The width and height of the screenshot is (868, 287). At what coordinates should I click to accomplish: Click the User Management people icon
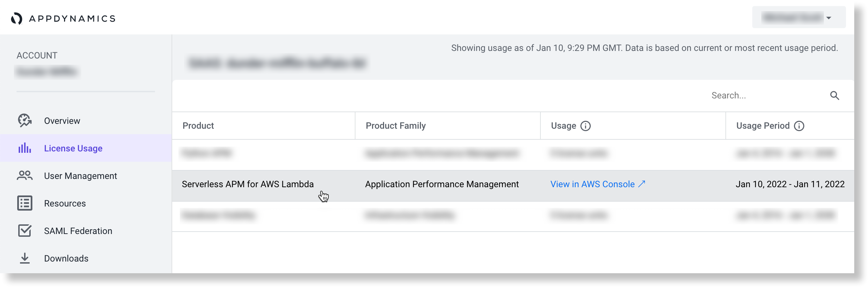coord(25,176)
